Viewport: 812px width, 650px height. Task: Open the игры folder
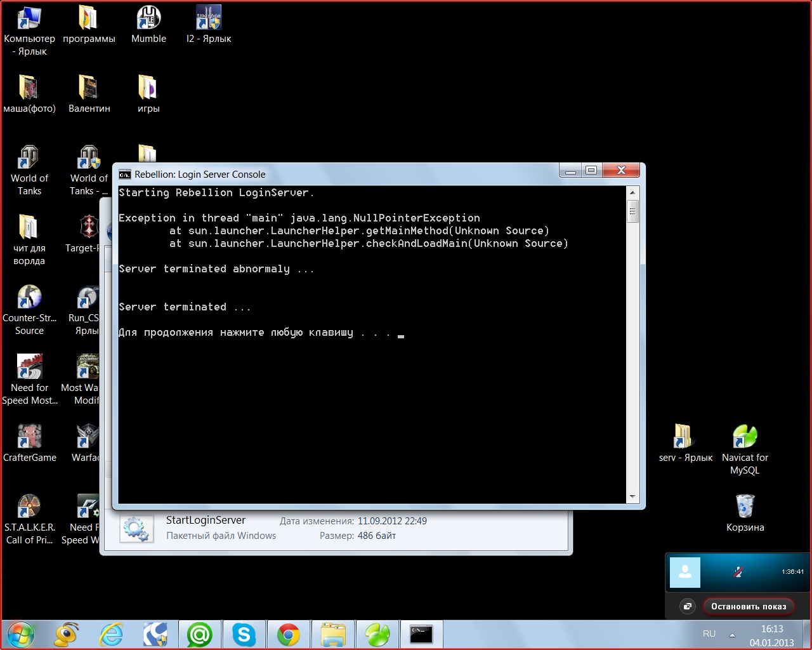click(x=148, y=94)
